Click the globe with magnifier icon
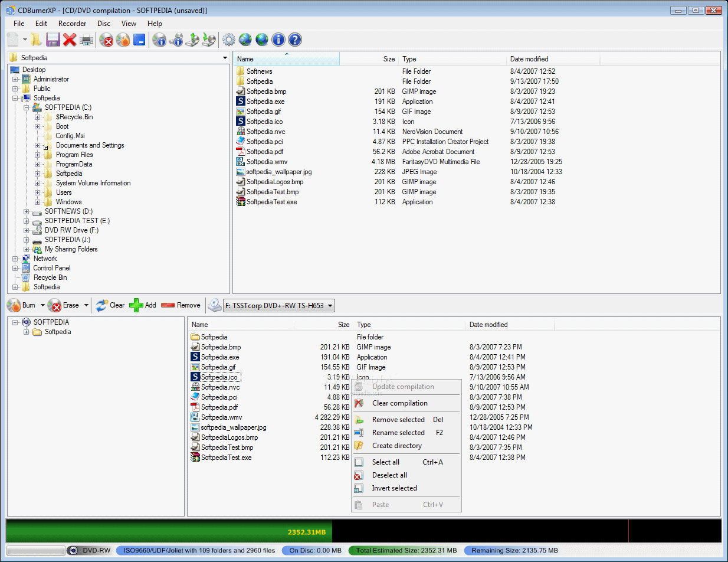Image resolution: width=728 pixels, height=562 pixels. pyautogui.click(x=245, y=40)
